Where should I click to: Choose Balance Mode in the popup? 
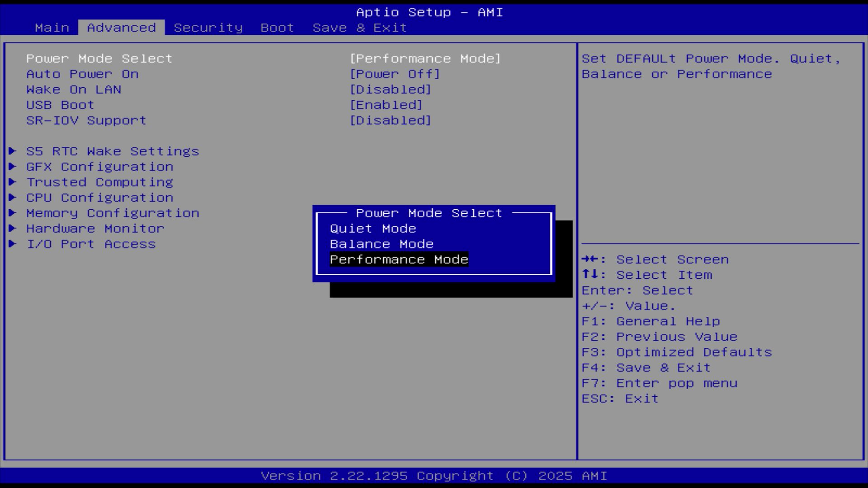(x=382, y=244)
